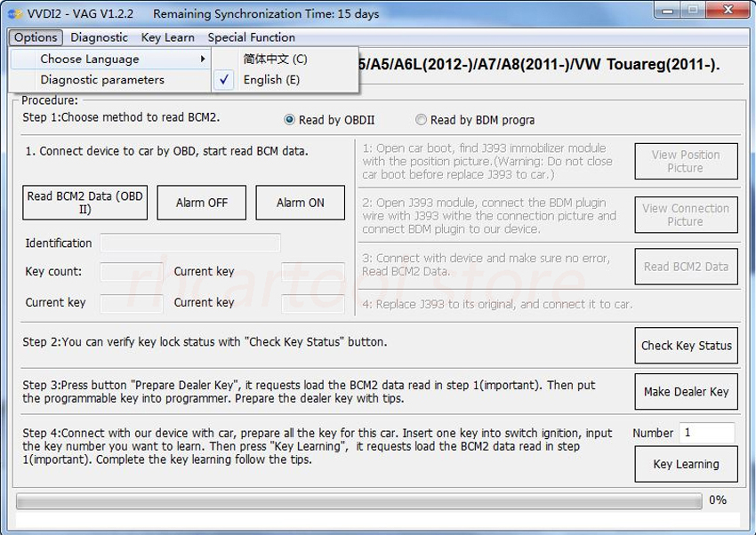This screenshot has height=535, width=756.
Task: Click the Check Key Status button
Action: tap(686, 346)
